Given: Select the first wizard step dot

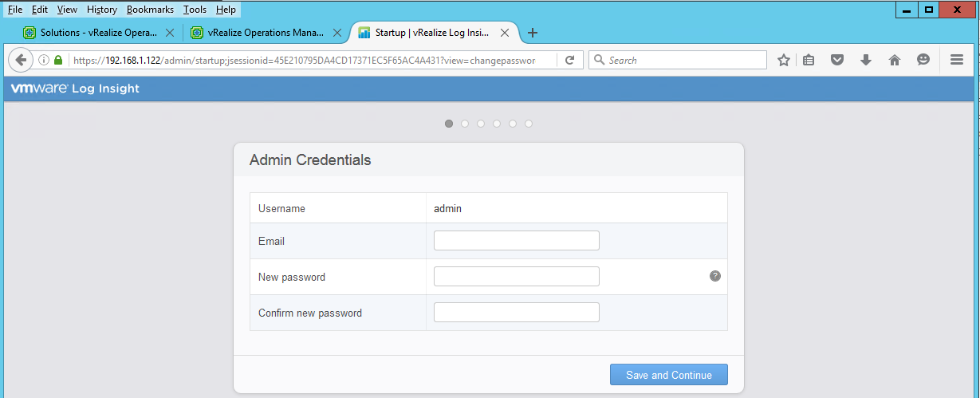Looking at the screenshot, I should click(449, 124).
